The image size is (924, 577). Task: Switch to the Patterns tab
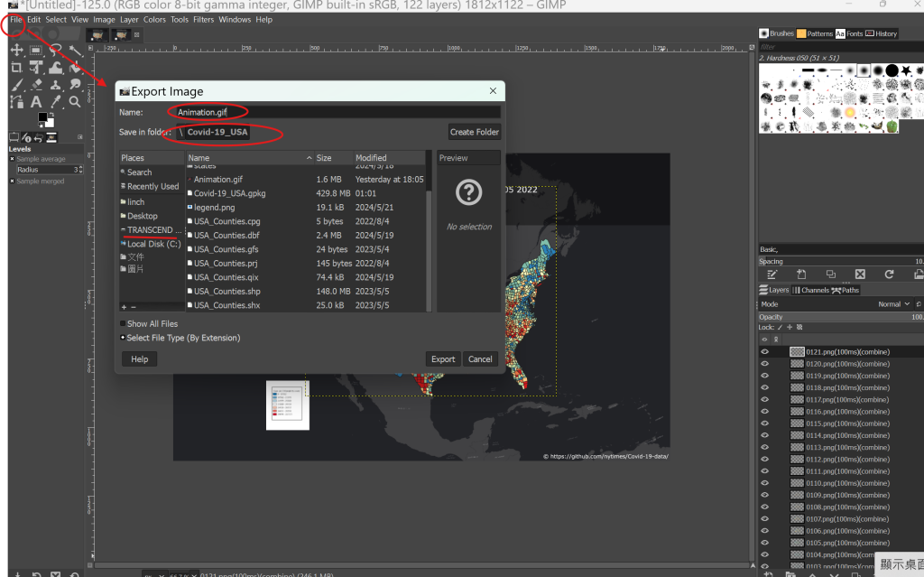815,33
